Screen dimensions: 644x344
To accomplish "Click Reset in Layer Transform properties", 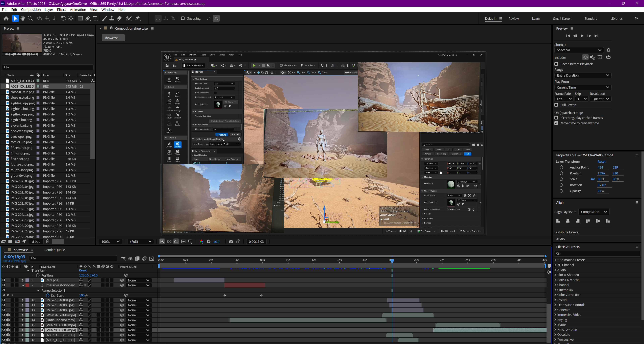I will [601, 162].
